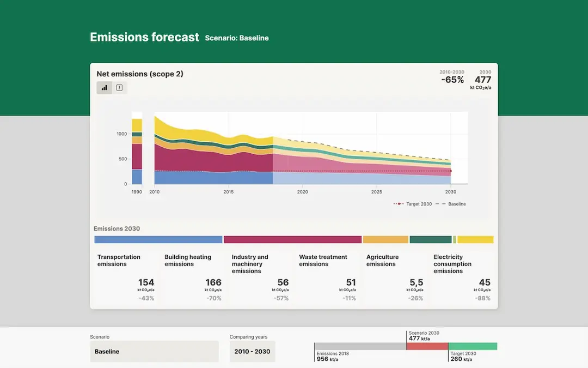Open the Comparing years 2010 - 2030 dropdown
Image resolution: width=588 pixels, height=368 pixels.
[x=252, y=352]
